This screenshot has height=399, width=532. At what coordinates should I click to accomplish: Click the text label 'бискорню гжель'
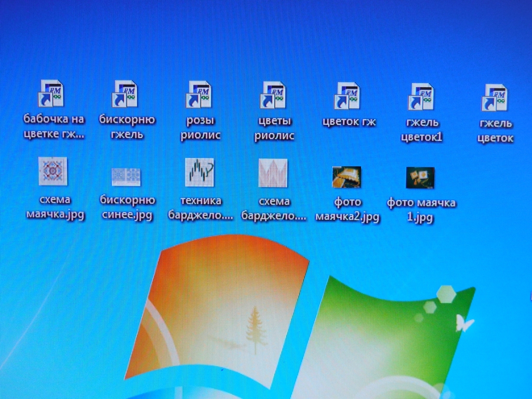(x=127, y=127)
